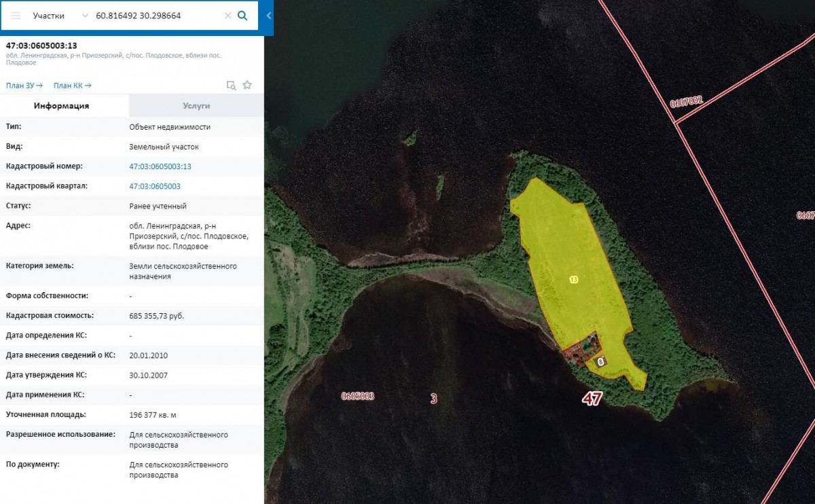The image size is (815, 504).
Task: Select date value 20.01.2010
Action: pyautogui.click(x=148, y=355)
